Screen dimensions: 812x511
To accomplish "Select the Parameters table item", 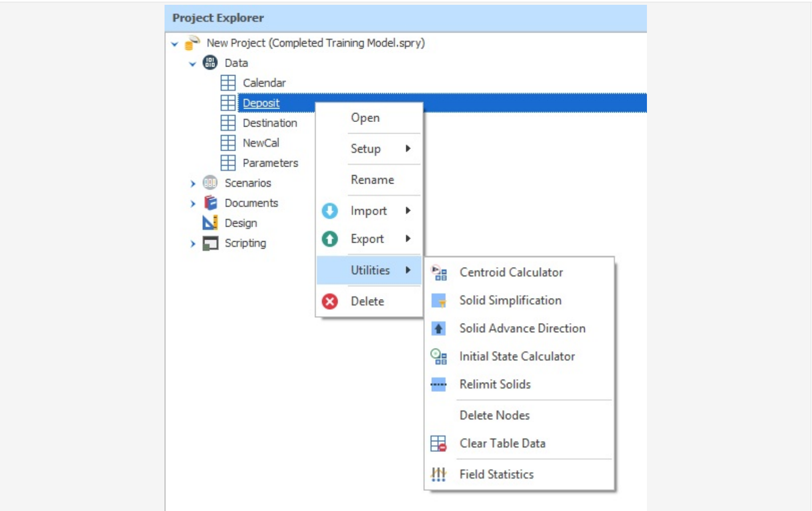I will (270, 163).
